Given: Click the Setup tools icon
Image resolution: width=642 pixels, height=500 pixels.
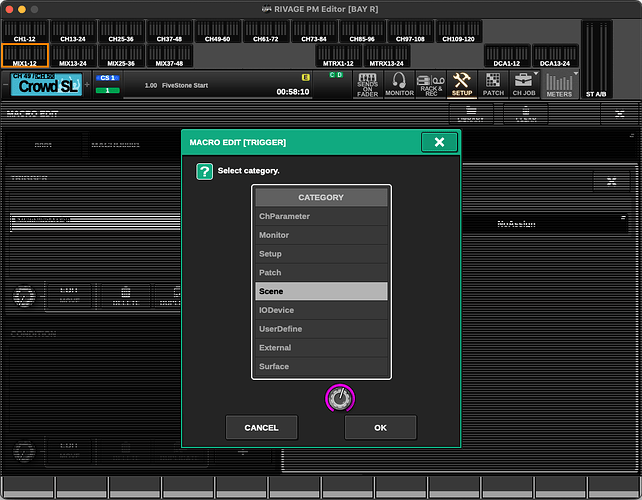Looking at the screenshot, I should (x=461, y=84).
